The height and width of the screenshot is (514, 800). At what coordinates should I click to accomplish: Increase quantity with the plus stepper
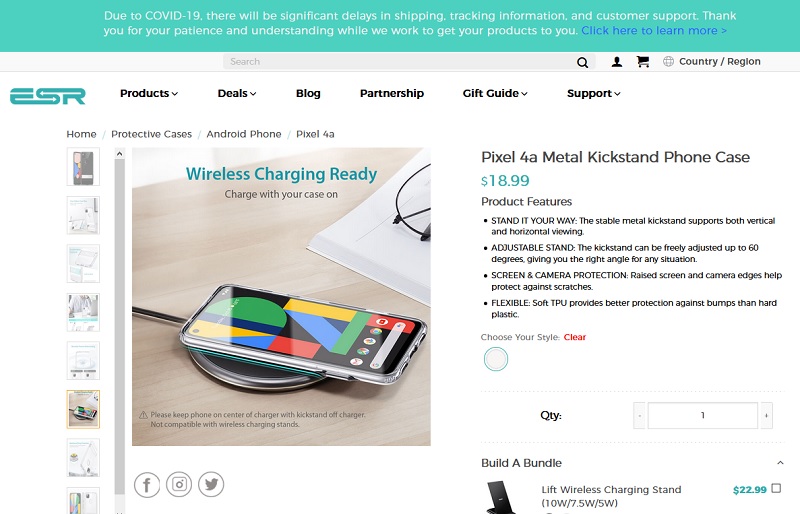tap(766, 415)
